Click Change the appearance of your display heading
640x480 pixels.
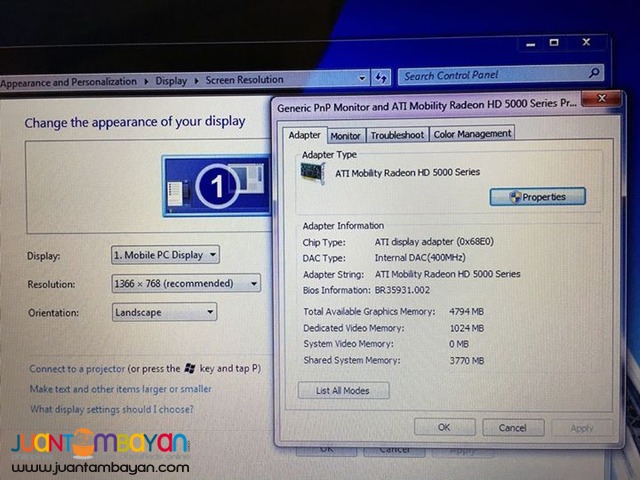[x=135, y=122]
